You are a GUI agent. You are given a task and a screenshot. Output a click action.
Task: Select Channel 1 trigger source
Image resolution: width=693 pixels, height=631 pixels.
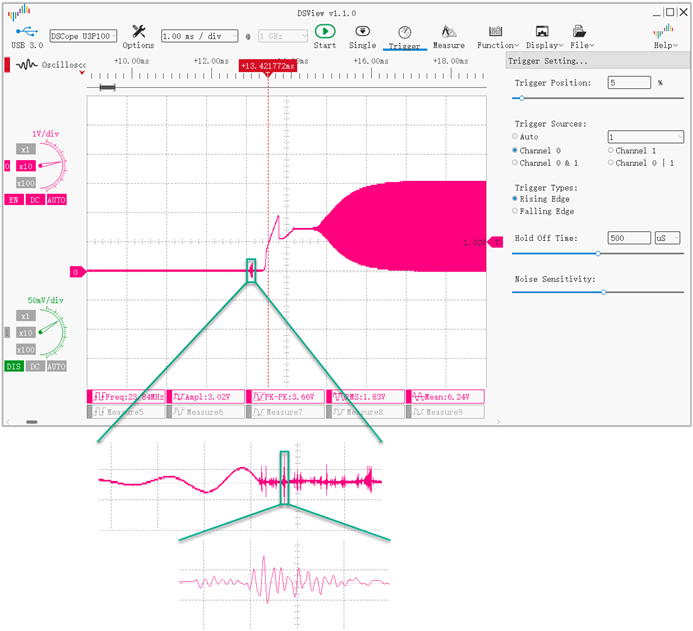(x=611, y=150)
